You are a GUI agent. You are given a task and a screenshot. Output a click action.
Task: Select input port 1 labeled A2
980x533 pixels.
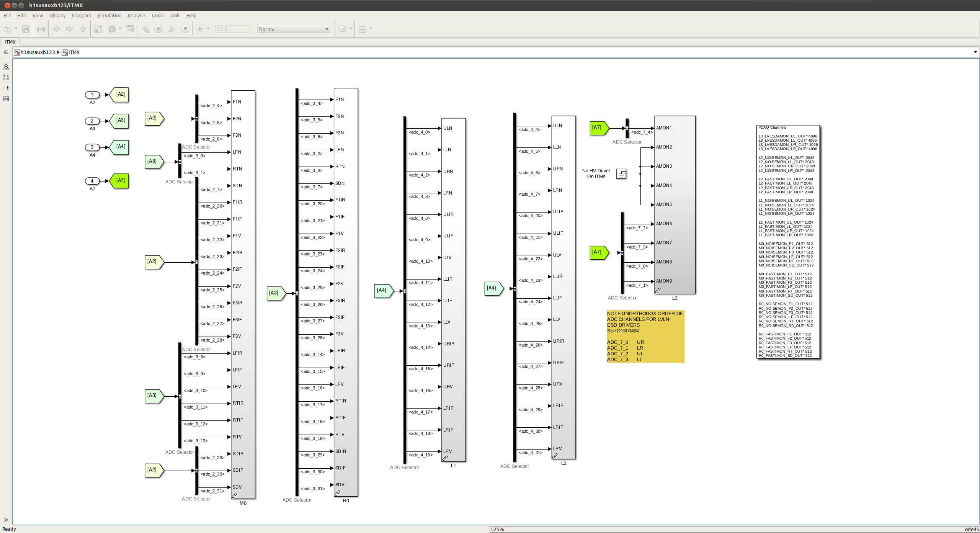[92, 95]
